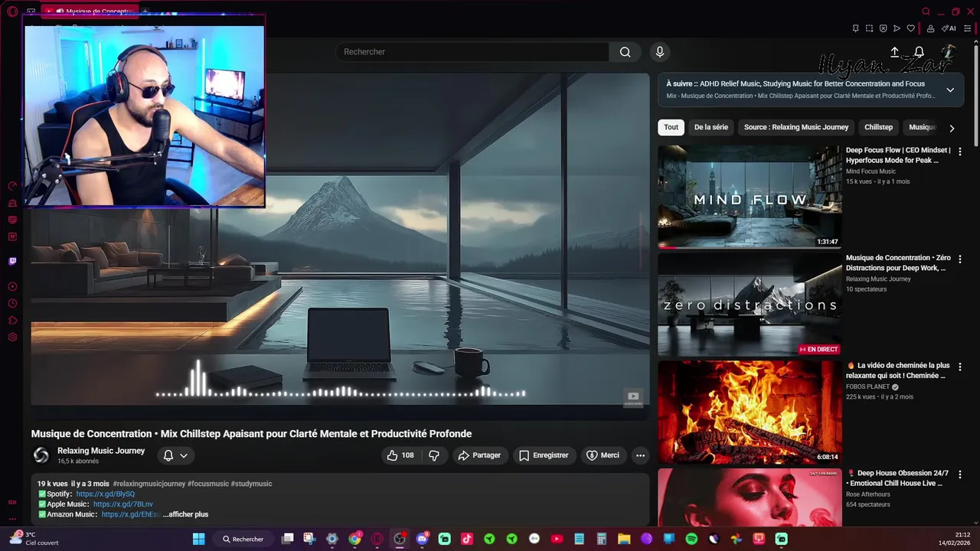Open the ad blocker shield icon in toolbar
The image size is (980, 551).
883,28
